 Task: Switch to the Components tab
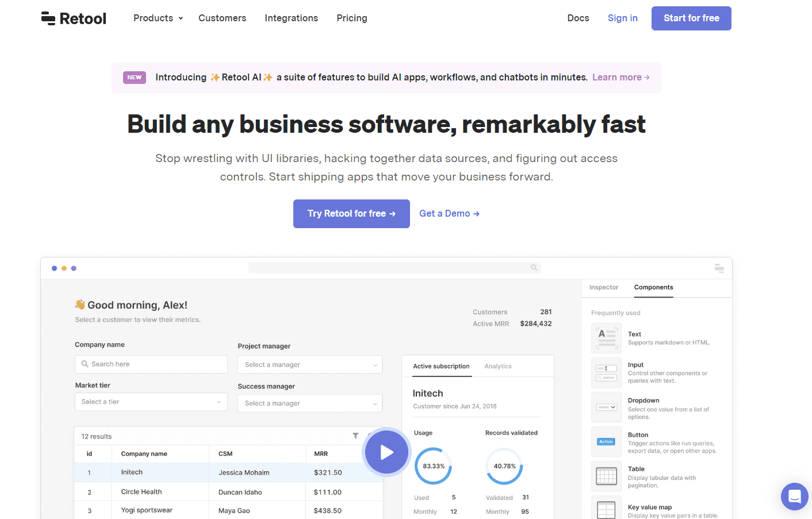653,287
